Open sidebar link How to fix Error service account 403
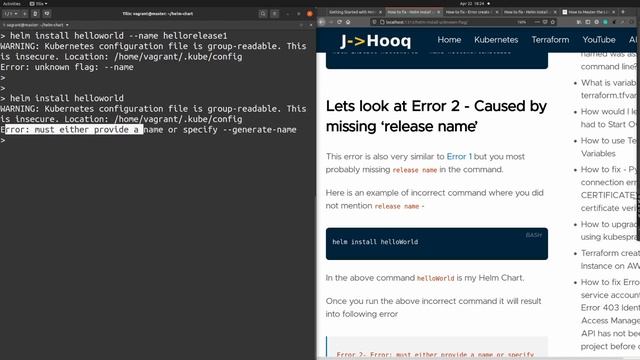 click(x=610, y=314)
